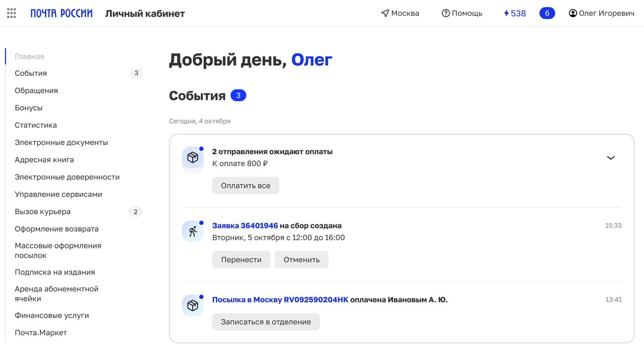Click Записаться в отделение button

click(266, 322)
